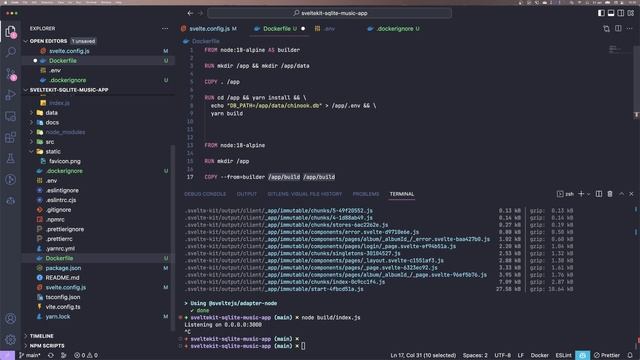Image resolution: width=640 pixels, height=360 pixels.
Task: Open the Search view in activity bar
Action: click(11, 52)
